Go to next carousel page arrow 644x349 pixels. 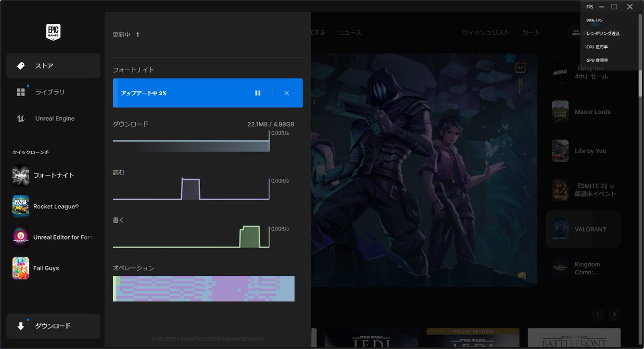(615, 314)
